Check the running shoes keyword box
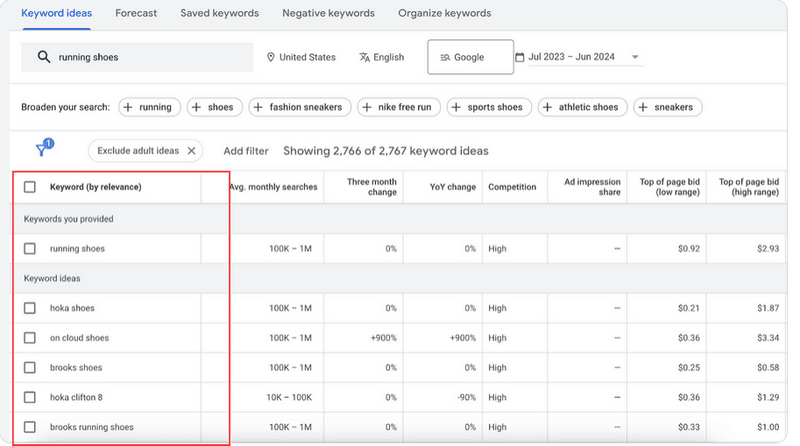This screenshot has height=446, width=800. [30, 249]
